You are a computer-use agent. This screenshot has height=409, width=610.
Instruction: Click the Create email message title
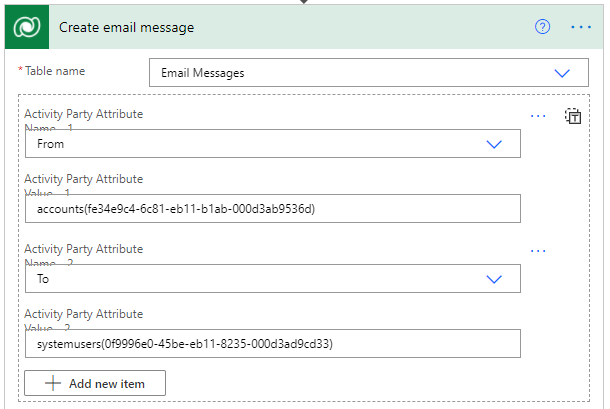click(x=126, y=28)
